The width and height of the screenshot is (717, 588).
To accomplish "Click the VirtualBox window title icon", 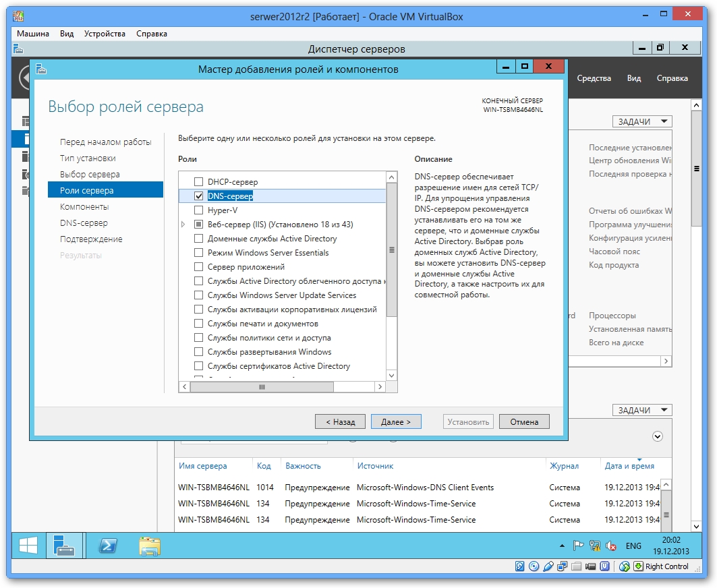I will [x=18, y=16].
